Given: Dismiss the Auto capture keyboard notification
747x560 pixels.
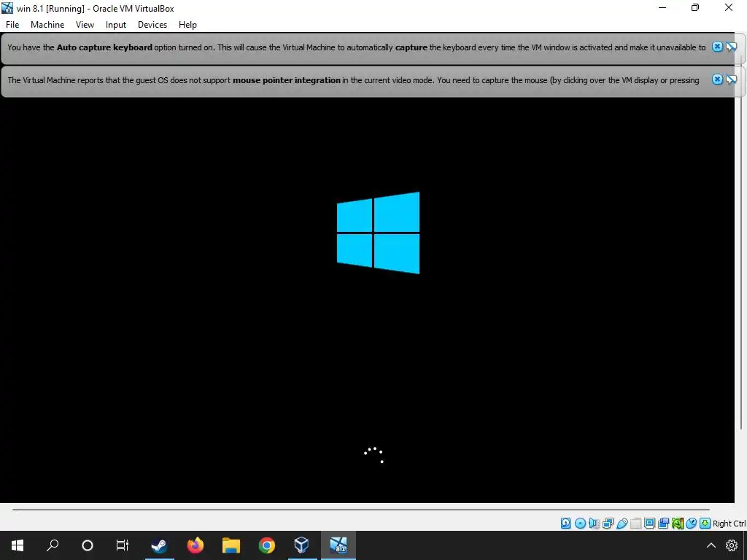Looking at the screenshot, I should (x=718, y=47).
